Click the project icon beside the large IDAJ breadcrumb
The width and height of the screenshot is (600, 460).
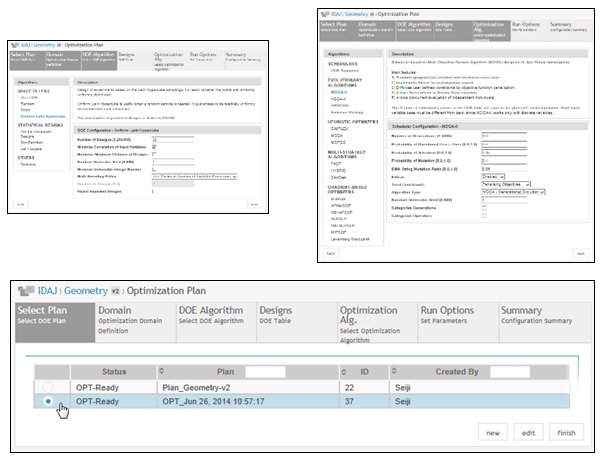pos(26,291)
